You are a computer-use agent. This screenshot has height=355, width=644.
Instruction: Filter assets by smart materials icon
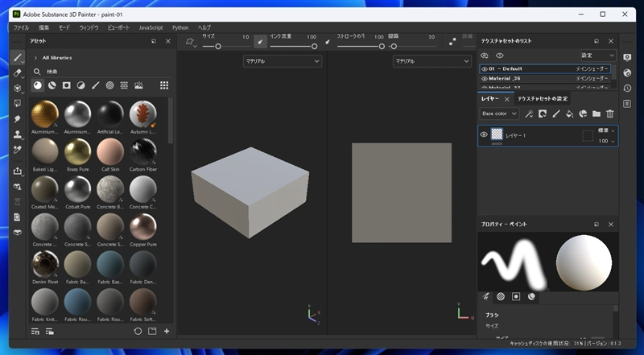point(52,85)
